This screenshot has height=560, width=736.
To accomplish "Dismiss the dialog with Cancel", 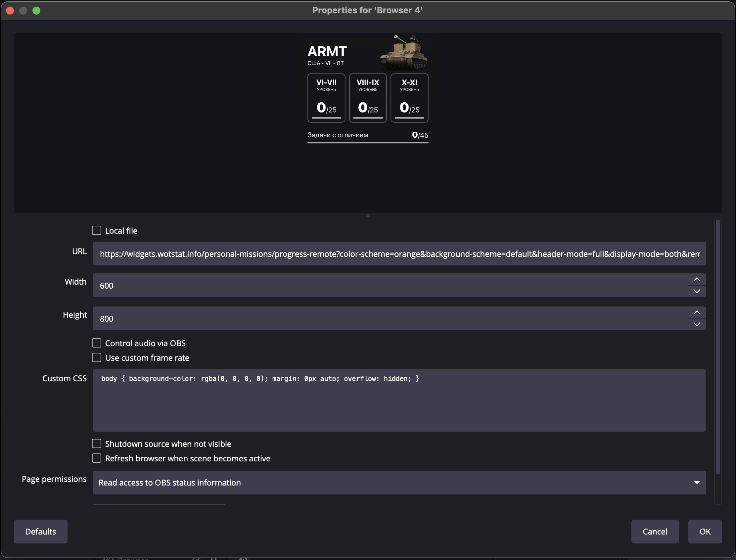I will [x=654, y=531].
